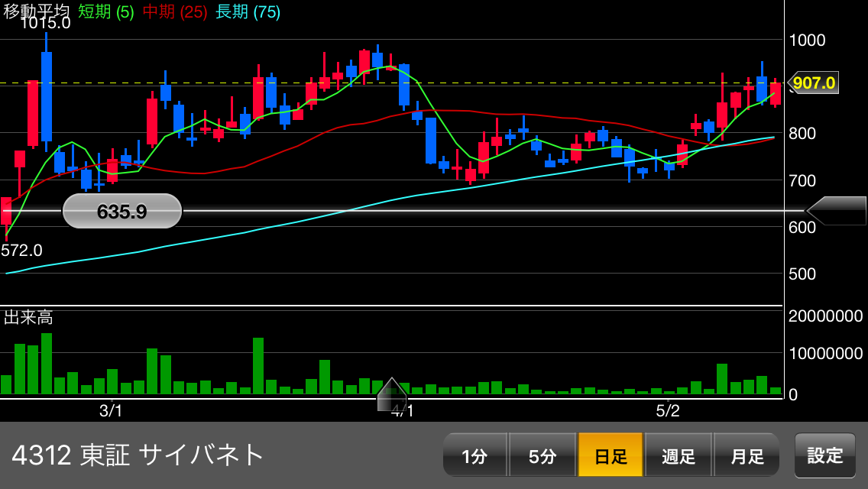Switch to the 5分 timeframe tab

tap(542, 455)
